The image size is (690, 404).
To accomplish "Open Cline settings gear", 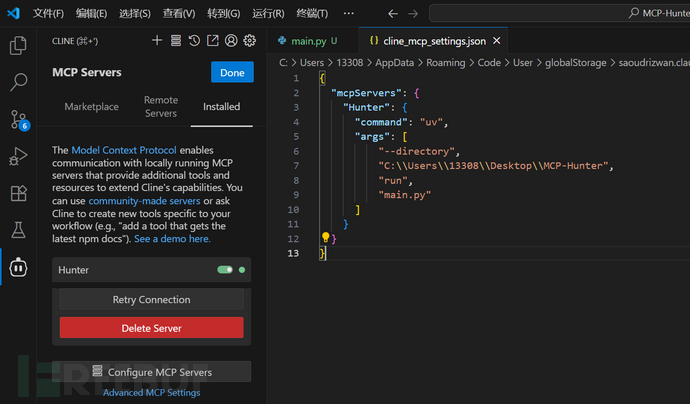I will coord(250,40).
